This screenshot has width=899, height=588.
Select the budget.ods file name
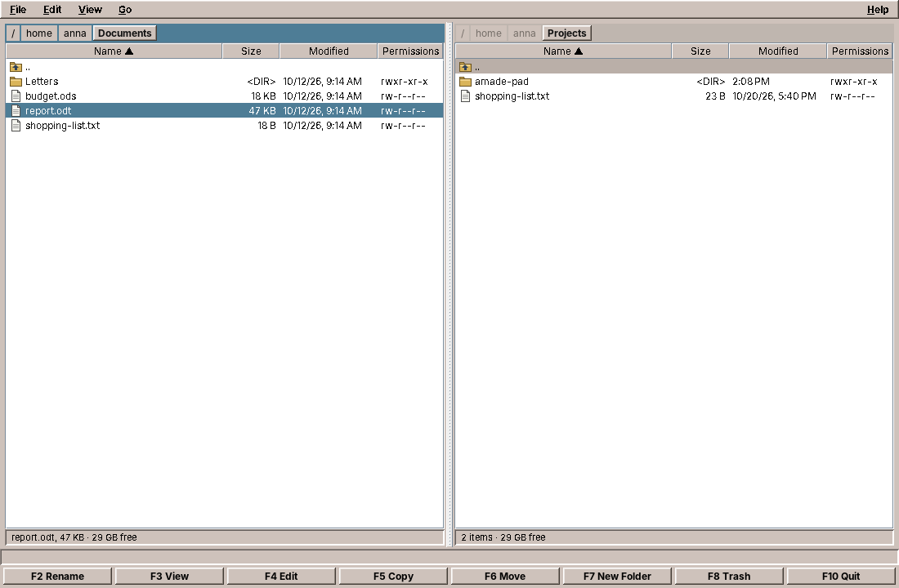pos(51,96)
